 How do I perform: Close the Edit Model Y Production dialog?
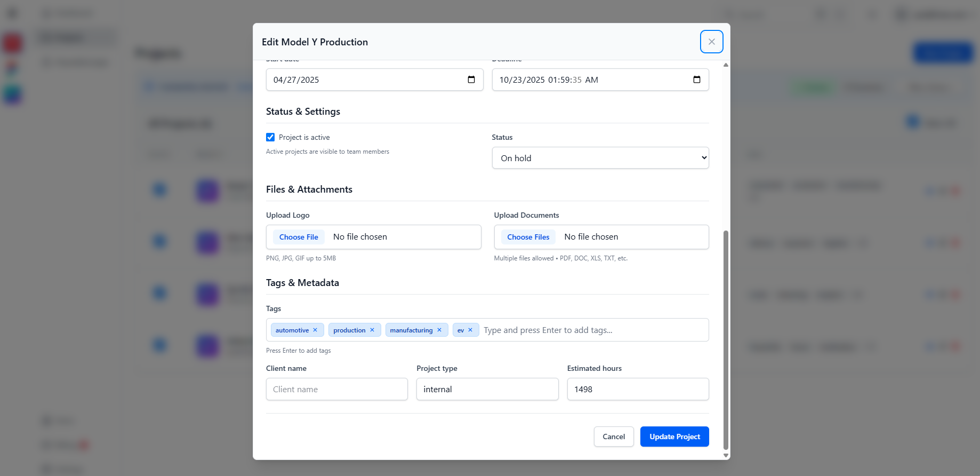pos(711,42)
